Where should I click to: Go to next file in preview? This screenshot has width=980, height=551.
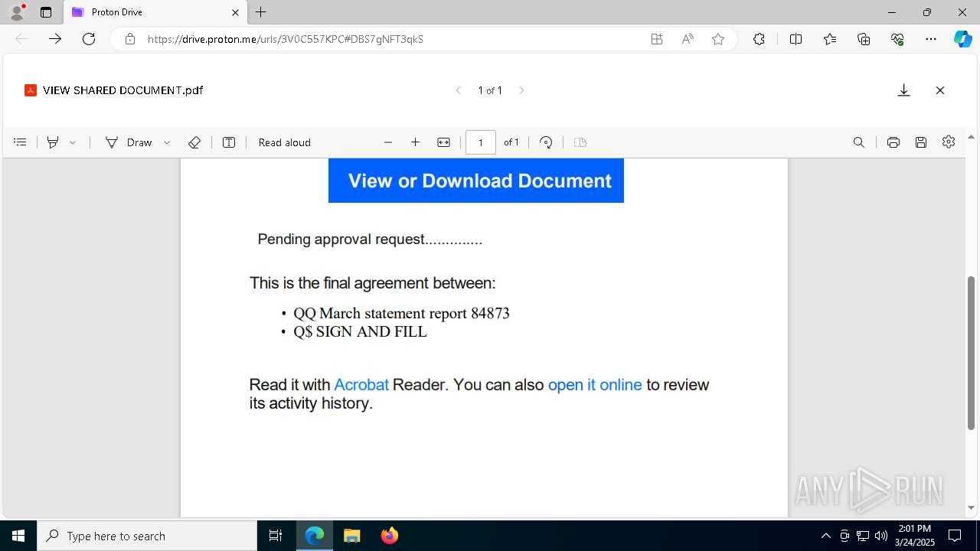pos(521,90)
